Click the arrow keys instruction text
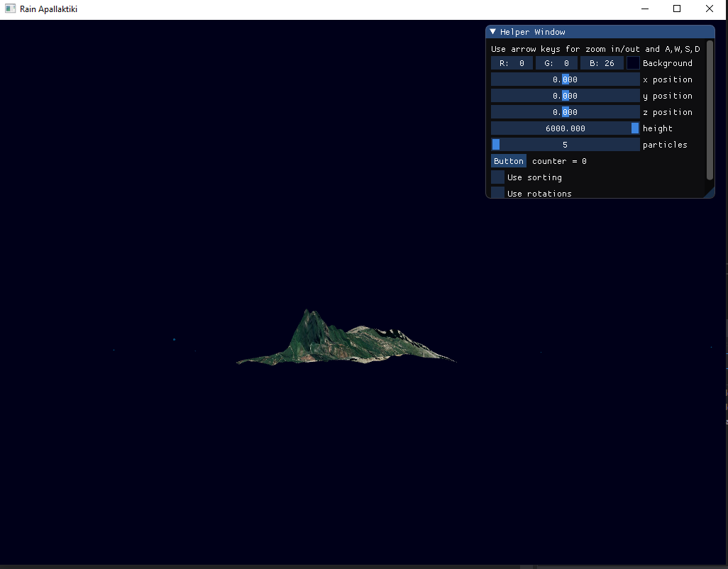Image resolution: width=728 pixels, height=569 pixels. pos(595,48)
